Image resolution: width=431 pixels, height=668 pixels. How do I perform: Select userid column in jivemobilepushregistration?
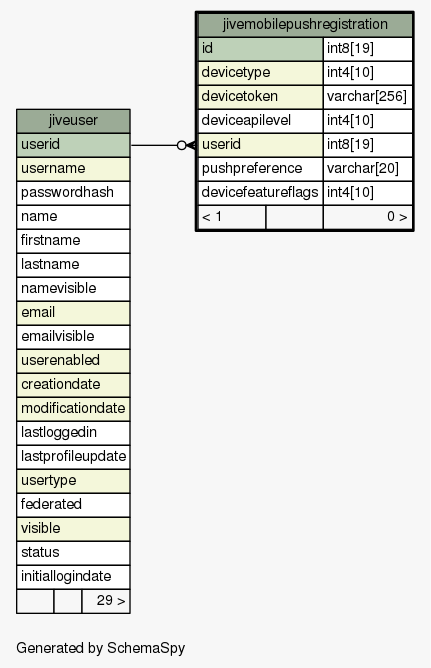260,145
